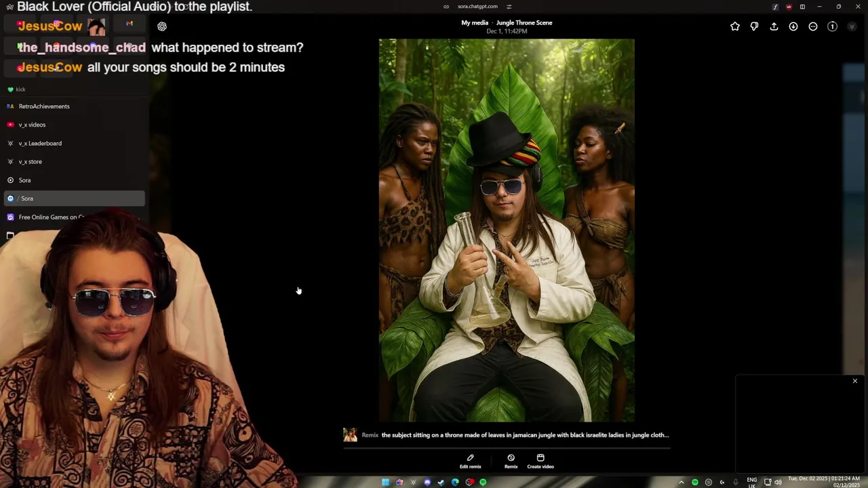
Task: Switch to the v_x videos tab
Action: tap(75, 125)
